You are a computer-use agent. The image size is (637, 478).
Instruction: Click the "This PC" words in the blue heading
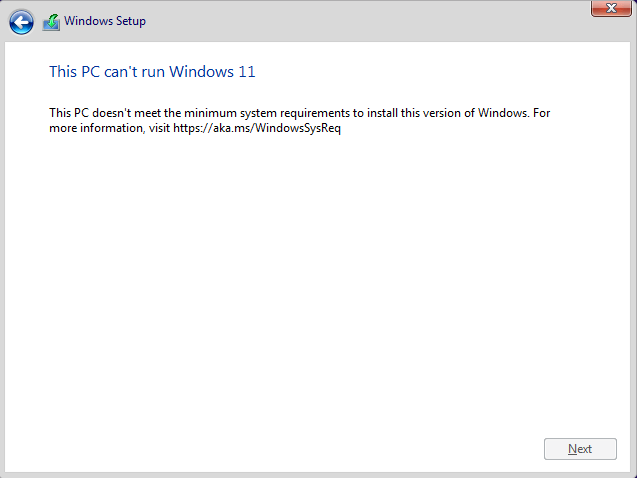tap(75, 72)
